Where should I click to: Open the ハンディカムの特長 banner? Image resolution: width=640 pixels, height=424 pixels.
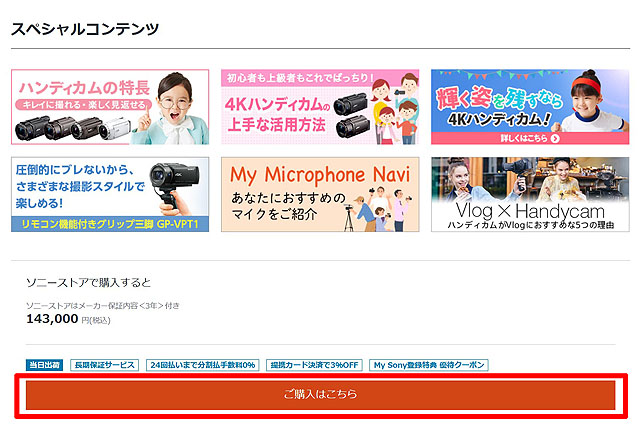(x=110, y=107)
